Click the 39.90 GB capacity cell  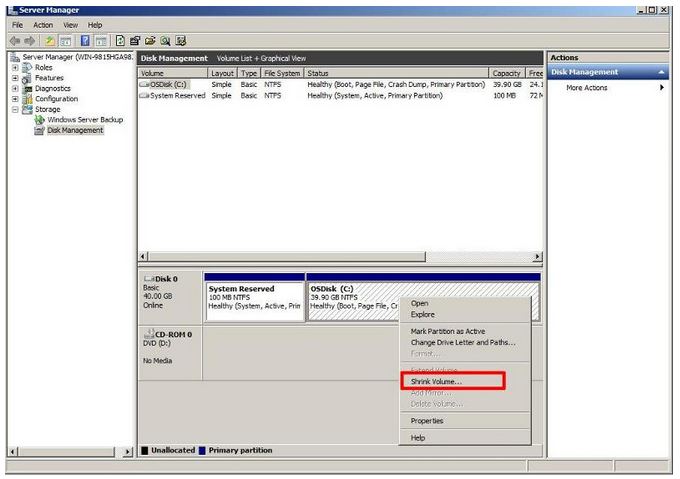pos(507,85)
